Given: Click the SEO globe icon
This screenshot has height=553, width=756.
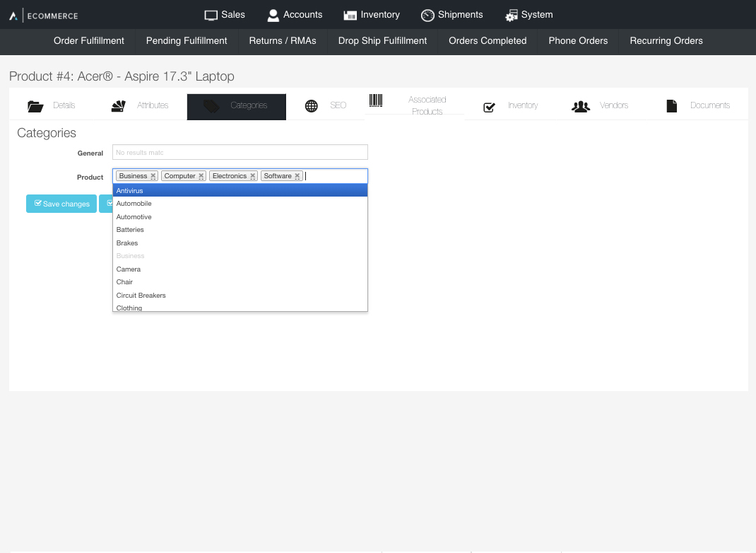Looking at the screenshot, I should (312, 106).
